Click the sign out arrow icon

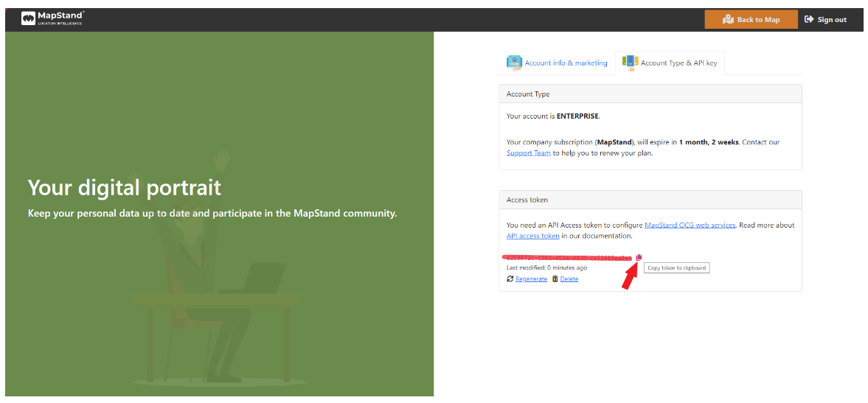[809, 19]
